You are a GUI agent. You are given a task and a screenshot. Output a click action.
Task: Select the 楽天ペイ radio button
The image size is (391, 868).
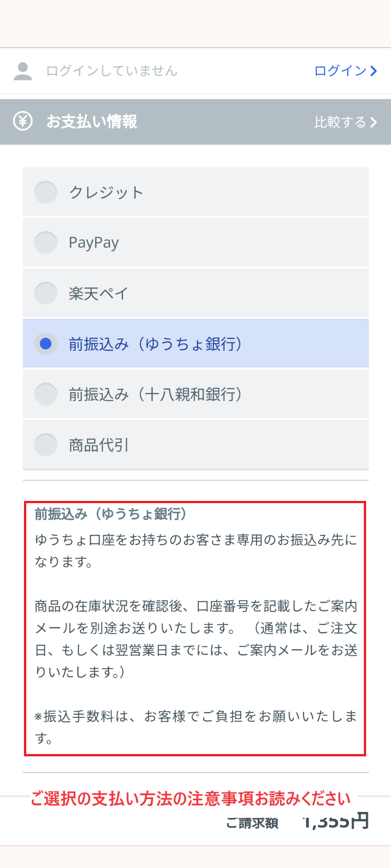(46, 293)
